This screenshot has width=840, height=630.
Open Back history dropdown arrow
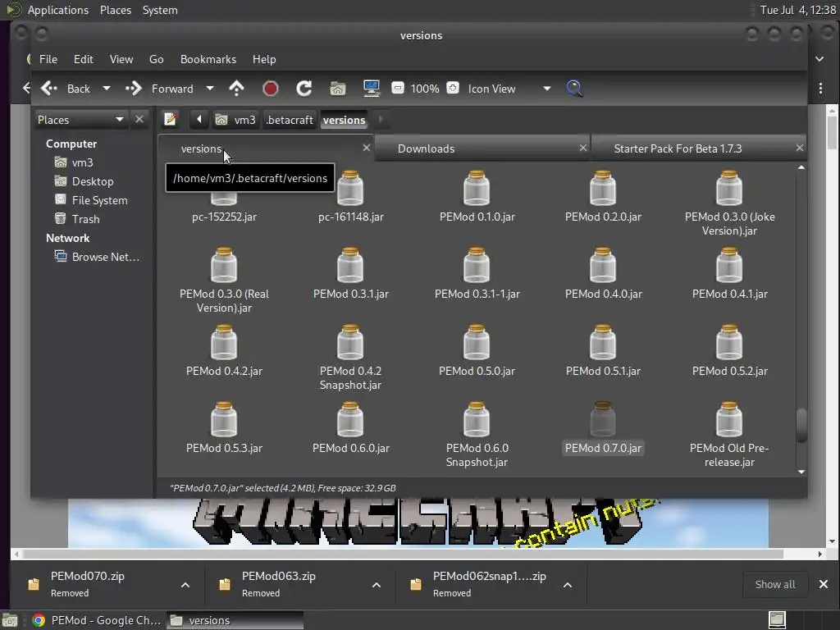click(107, 89)
